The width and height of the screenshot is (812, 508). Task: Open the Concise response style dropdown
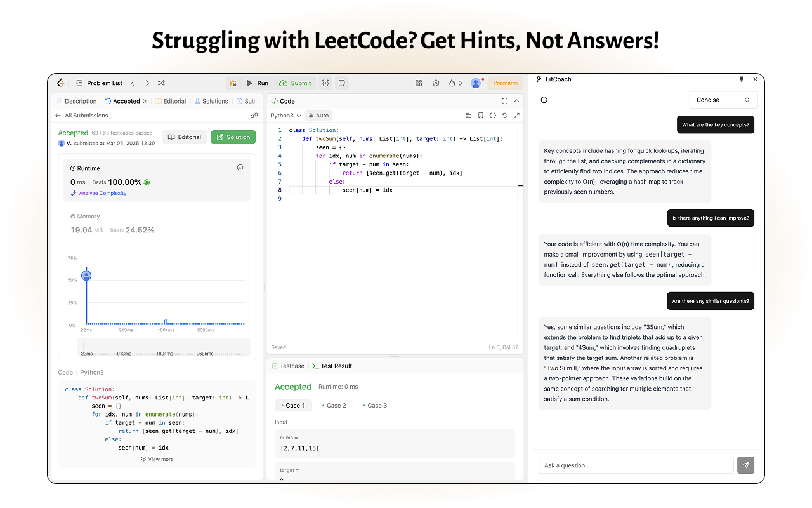coord(723,100)
